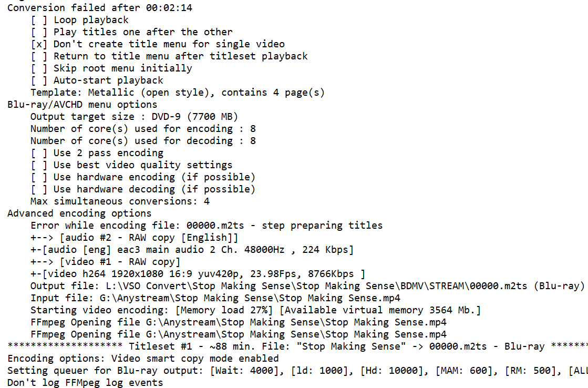Image resolution: width=588 pixels, height=388 pixels.
Task: Click the Conversion failed after 00:02:14 line
Action: click(100, 7)
